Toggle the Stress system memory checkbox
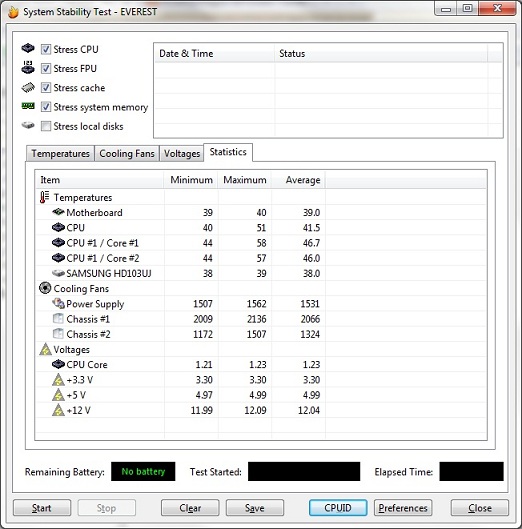This screenshot has height=529, width=522. pyautogui.click(x=46, y=107)
